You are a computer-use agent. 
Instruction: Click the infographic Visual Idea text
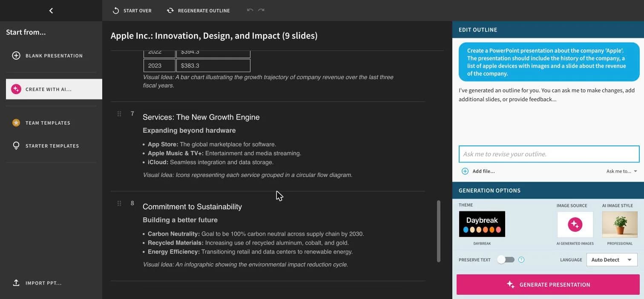pyautogui.click(x=245, y=265)
